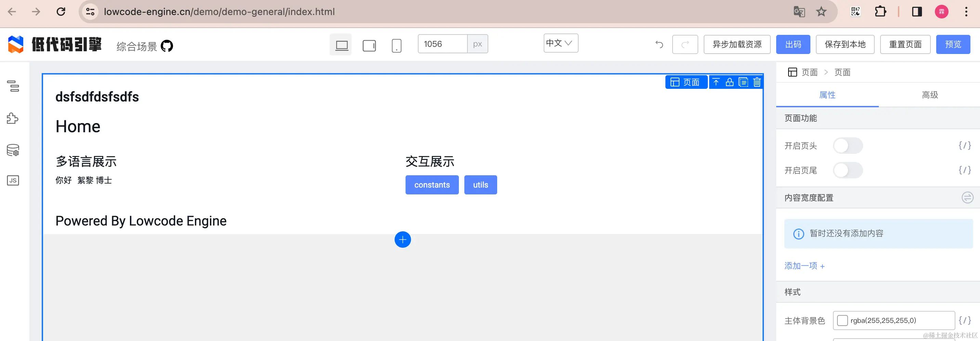Bind variable for 主体背景色 setting

pyautogui.click(x=964, y=320)
